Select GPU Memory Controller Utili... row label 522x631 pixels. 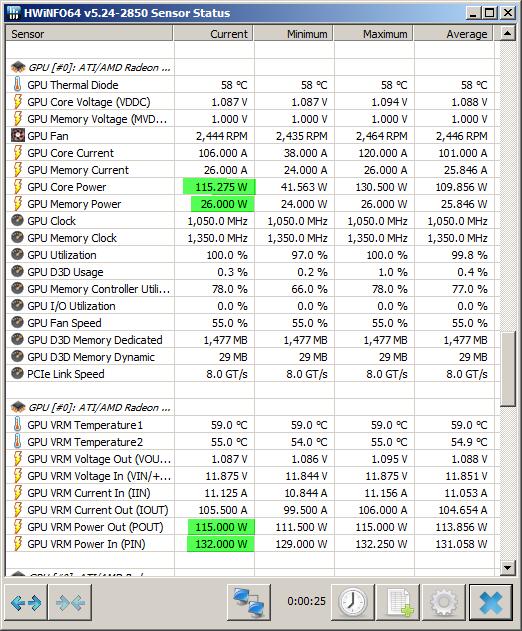point(99,289)
